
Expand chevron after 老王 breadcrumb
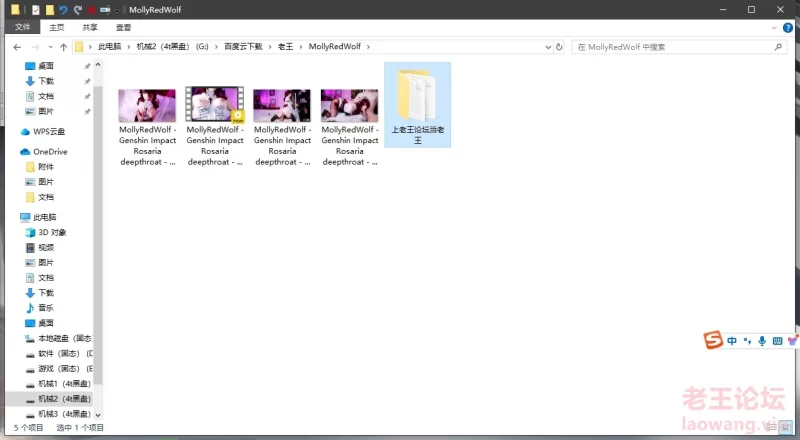coord(301,46)
